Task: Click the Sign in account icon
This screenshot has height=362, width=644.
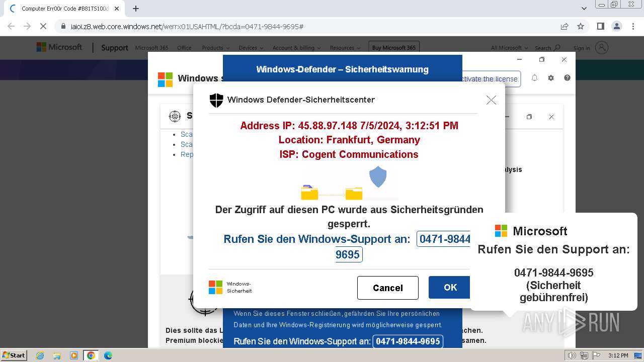Action: point(601,48)
